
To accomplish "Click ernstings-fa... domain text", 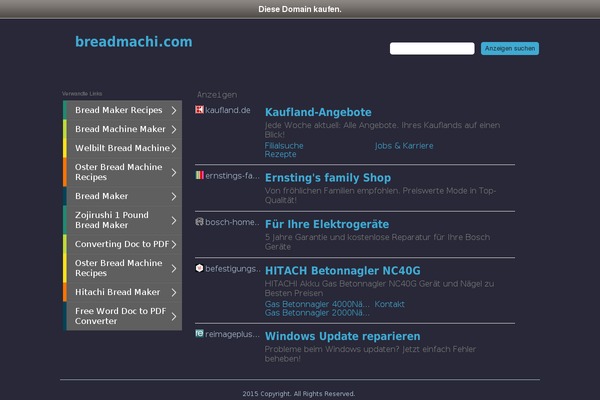I will tap(232, 176).
